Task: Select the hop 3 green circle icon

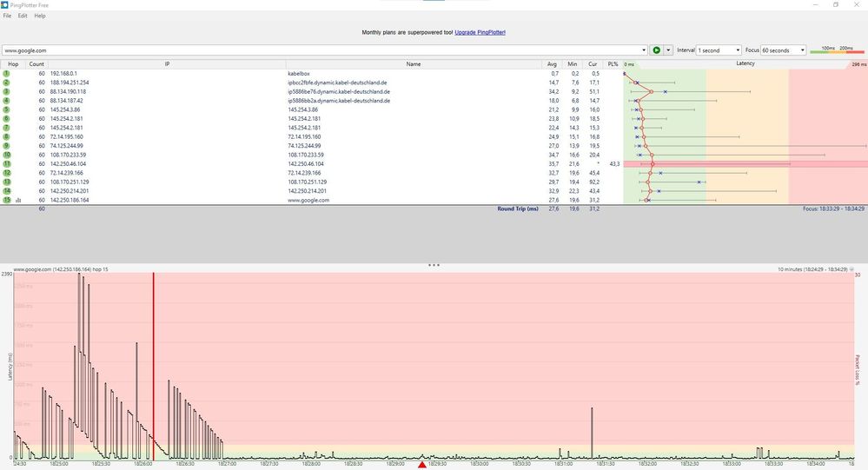Action: pos(7,91)
